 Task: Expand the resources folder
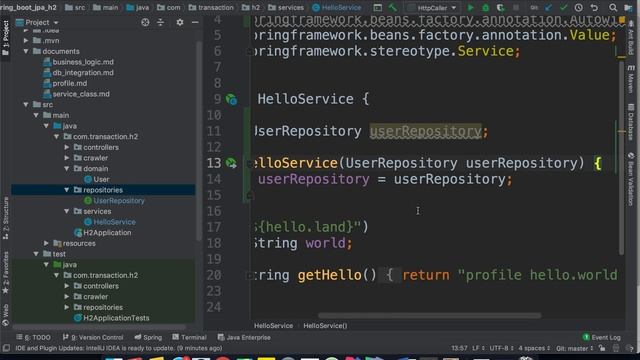coord(47,243)
